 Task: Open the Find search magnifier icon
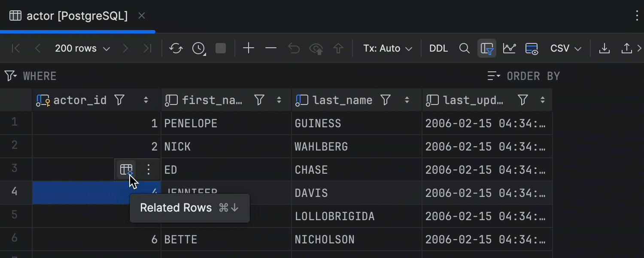coord(464,49)
